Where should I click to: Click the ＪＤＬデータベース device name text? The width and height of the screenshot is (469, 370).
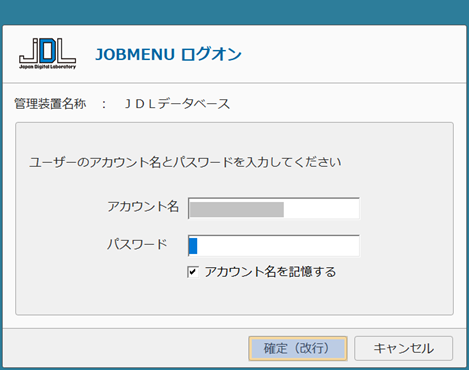point(177,104)
